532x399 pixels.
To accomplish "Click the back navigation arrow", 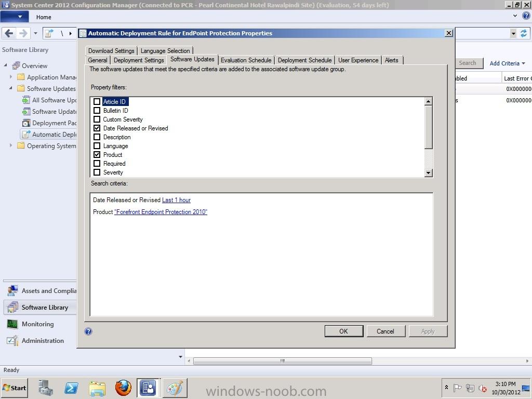I will coord(9,33).
